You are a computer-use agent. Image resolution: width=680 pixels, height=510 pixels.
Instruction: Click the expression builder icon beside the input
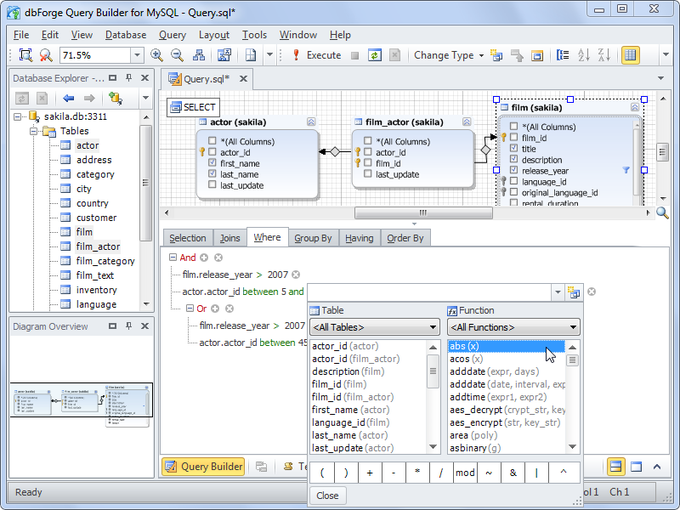[574, 292]
